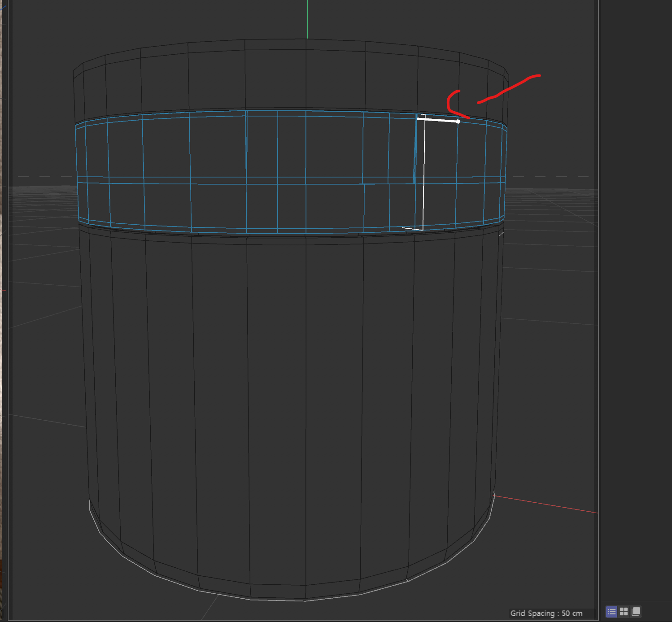Select the stacked layers view icon
The width and height of the screenshot is (672, 622).
coord(636,612)
